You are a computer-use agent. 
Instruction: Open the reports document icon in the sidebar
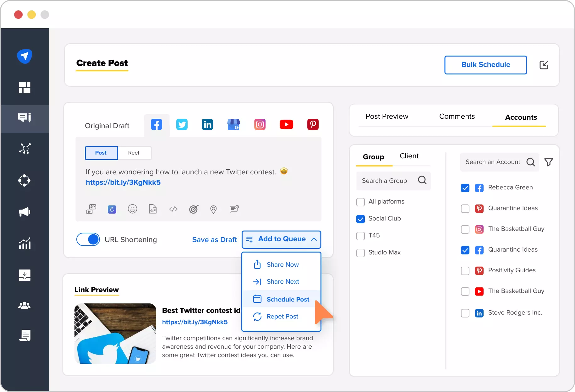25,335
